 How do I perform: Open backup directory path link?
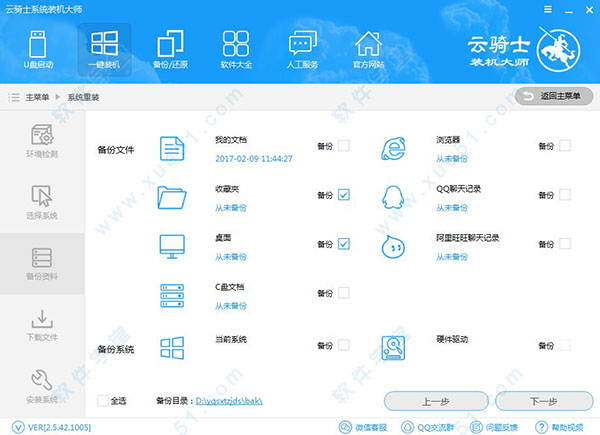(x=229, y=401)
